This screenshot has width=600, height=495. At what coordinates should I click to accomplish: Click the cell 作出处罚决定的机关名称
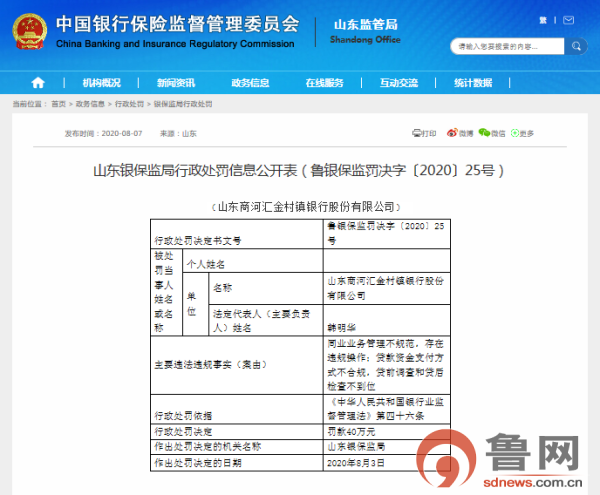(237, 447)
